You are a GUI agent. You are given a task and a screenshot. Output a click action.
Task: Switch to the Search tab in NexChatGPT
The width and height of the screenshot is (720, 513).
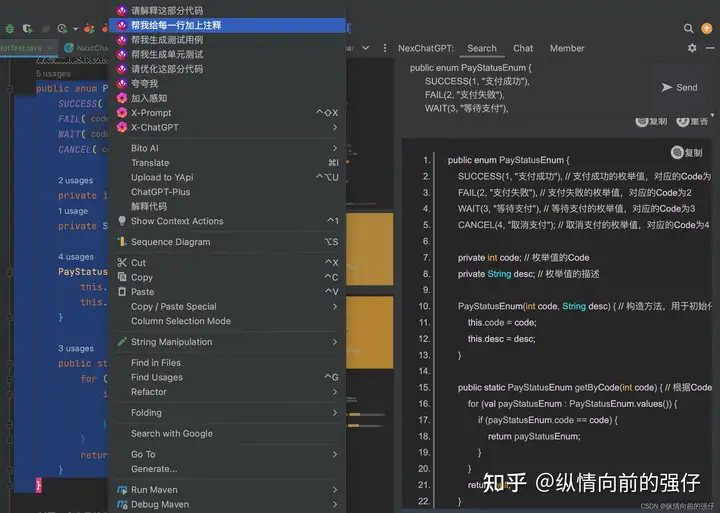(x=482, y=48)
